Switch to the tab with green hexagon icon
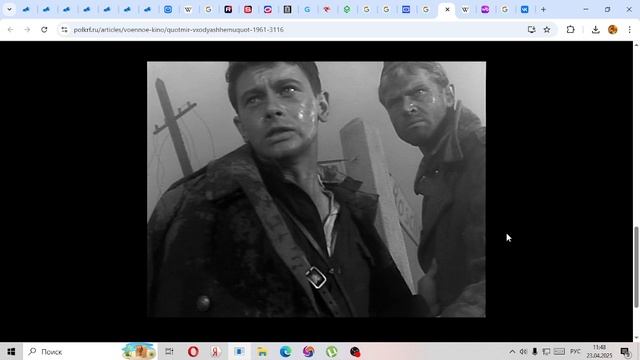This screenshot has width=640, height=360. [347, 9]
